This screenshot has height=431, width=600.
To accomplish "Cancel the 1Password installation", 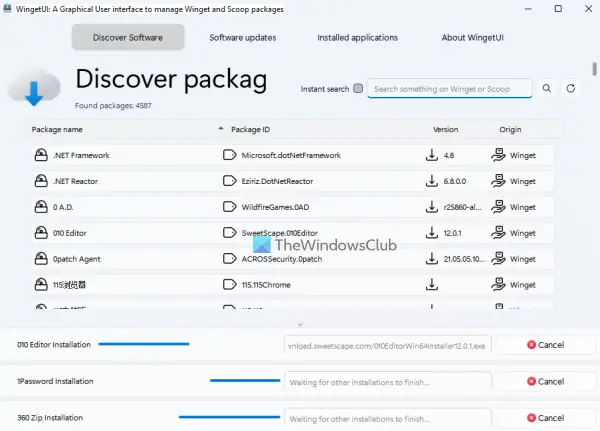I will coord(545,382).
